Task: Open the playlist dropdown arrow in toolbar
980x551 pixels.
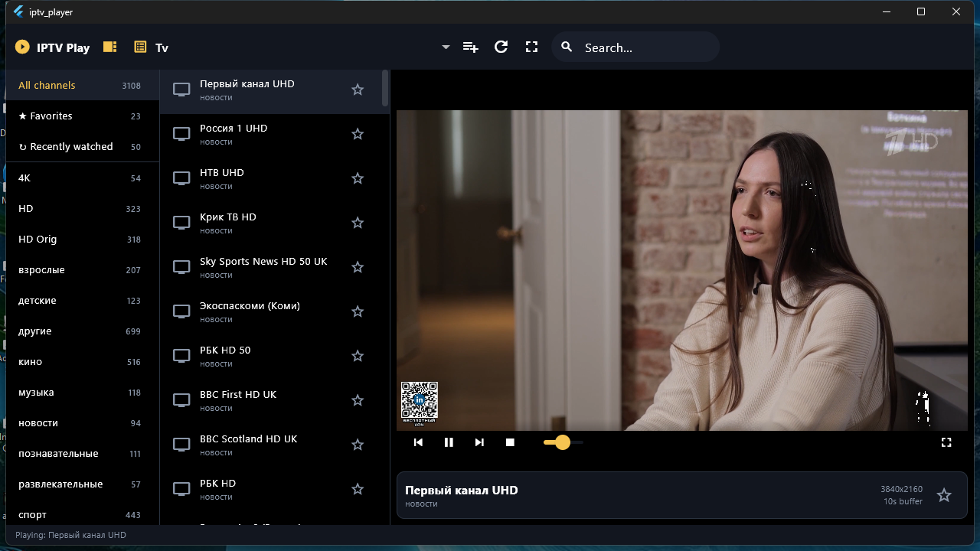Action: pyautogui.click(x=446, y=47)
